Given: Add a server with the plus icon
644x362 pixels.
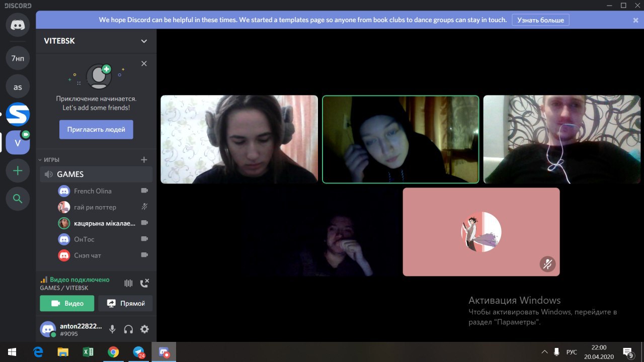Looking at the screenshot, I should [18, 171].
